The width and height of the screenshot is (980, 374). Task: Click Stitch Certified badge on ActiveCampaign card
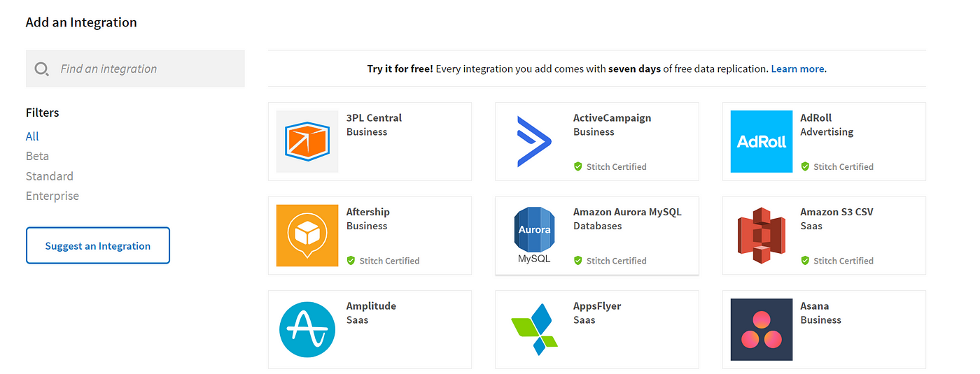610,166
